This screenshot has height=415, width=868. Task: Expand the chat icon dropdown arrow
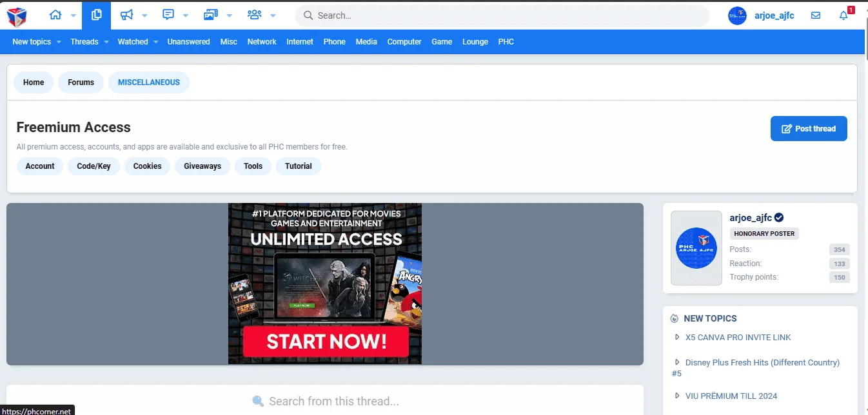coord(186,15)
